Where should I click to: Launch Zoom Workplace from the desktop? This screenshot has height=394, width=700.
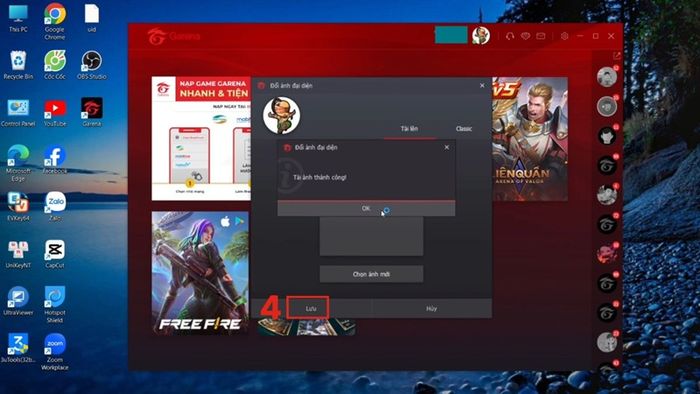(x=54, y=352)
